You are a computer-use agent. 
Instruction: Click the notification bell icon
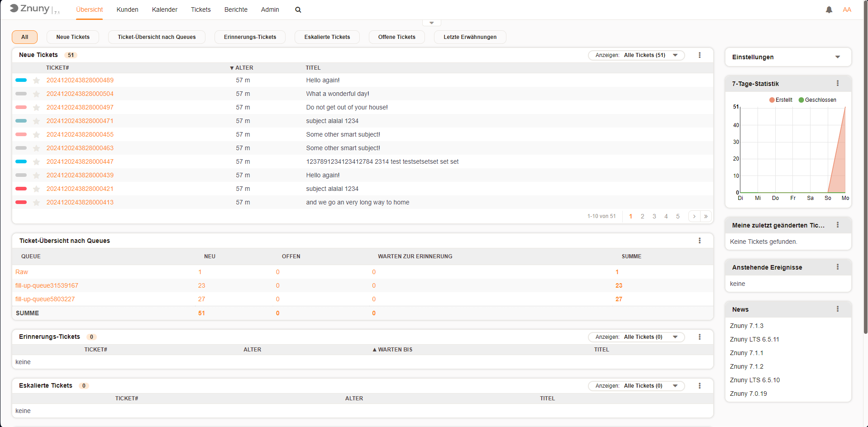point(829,10)
